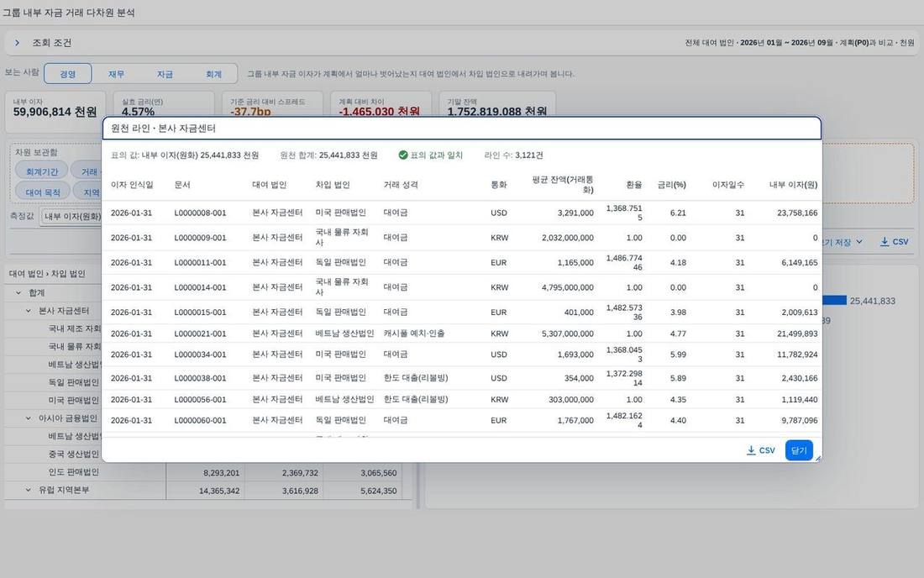Click the 14,365,342 value in the 유럽 지역본부 row
This screenshot has height=578, width=924.
point(219,491)
